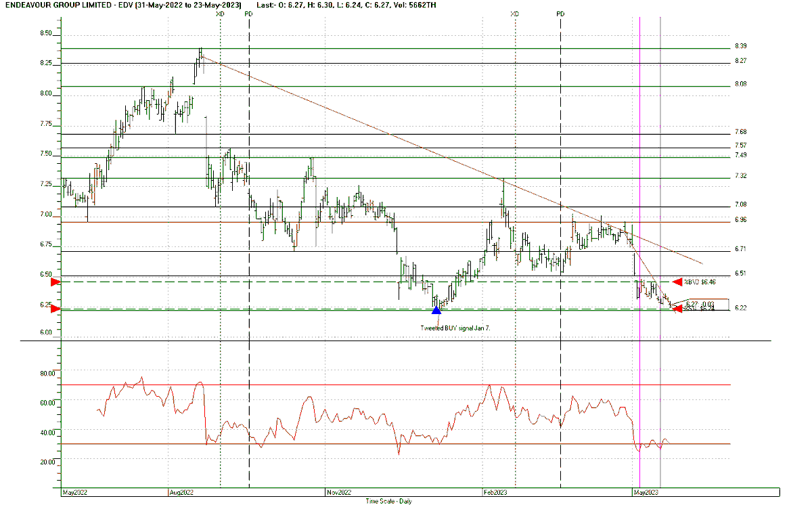
Task: Click the 7.49 price level label
Action: [x=740, y=155]
